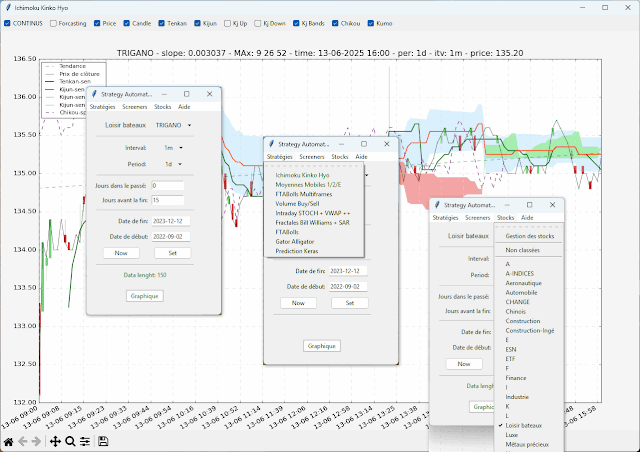Image resolution: width=640 pixels, height=452 pixels.
Task: Pick Gestion des stocks menu entry
Action: point(530,235)
